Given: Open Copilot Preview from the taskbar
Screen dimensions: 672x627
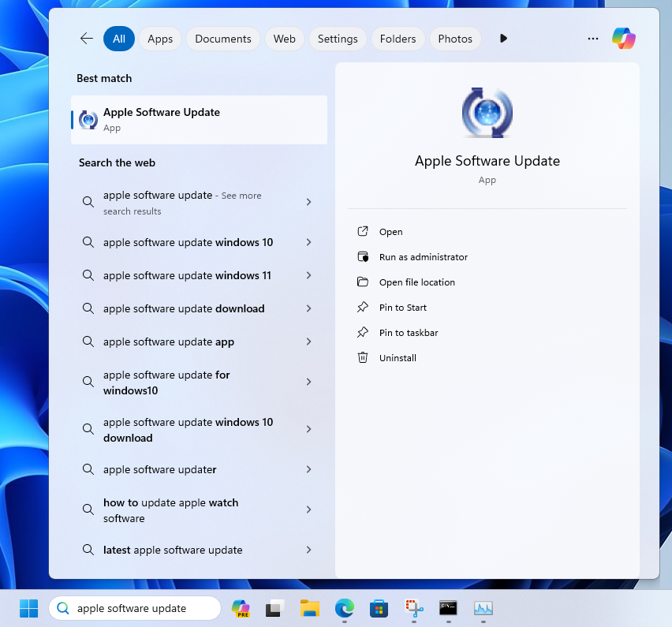Looking at the screenshot, I should pyautogui.click(x=241, y=608).
